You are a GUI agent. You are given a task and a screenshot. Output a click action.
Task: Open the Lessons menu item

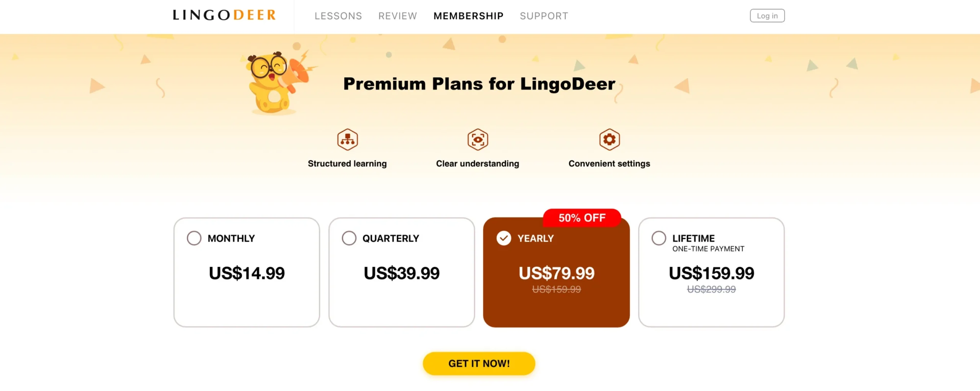click(338, 16)
